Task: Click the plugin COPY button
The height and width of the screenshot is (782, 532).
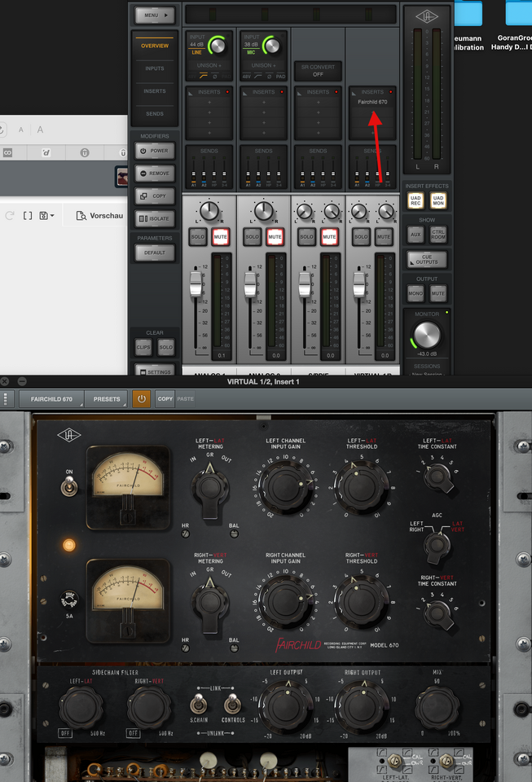Action: [165, 399]
